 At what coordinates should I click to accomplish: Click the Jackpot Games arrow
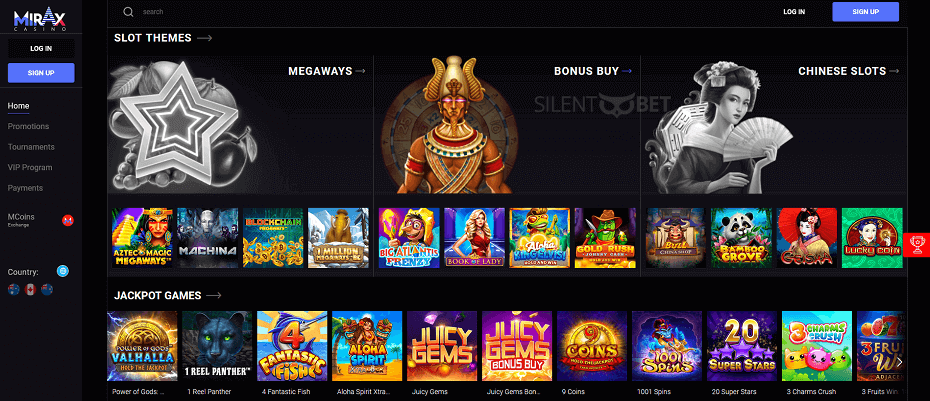[x=214, y=295]
